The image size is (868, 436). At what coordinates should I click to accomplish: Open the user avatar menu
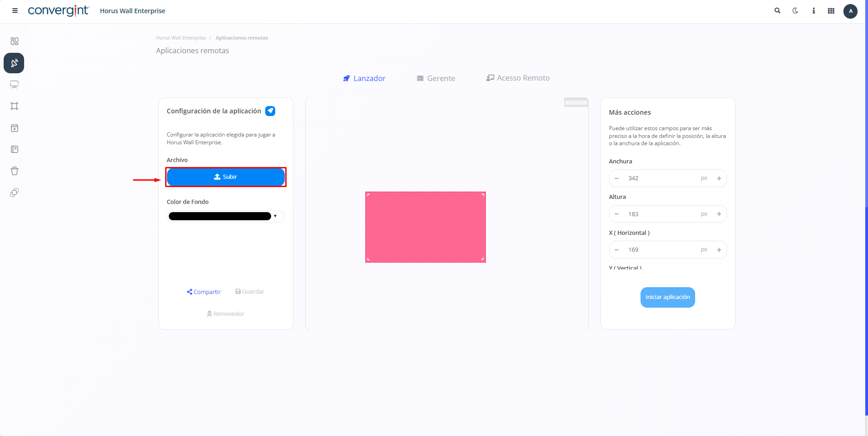tap(850, 11)
